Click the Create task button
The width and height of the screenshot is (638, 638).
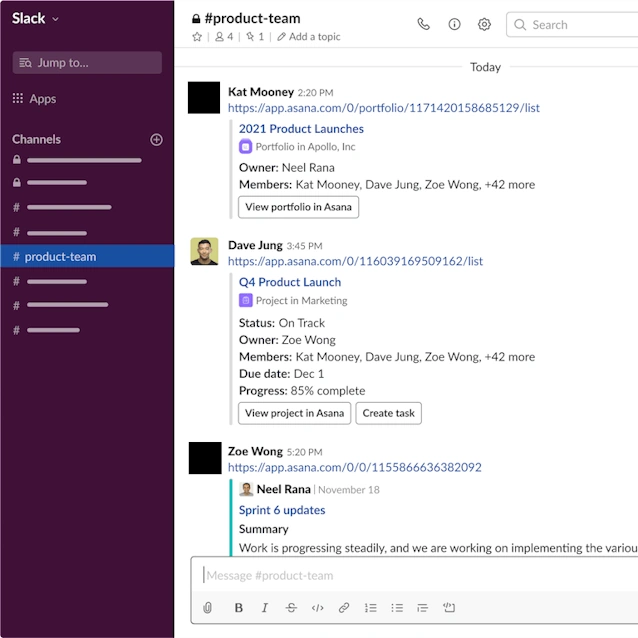tap(388, 413)
